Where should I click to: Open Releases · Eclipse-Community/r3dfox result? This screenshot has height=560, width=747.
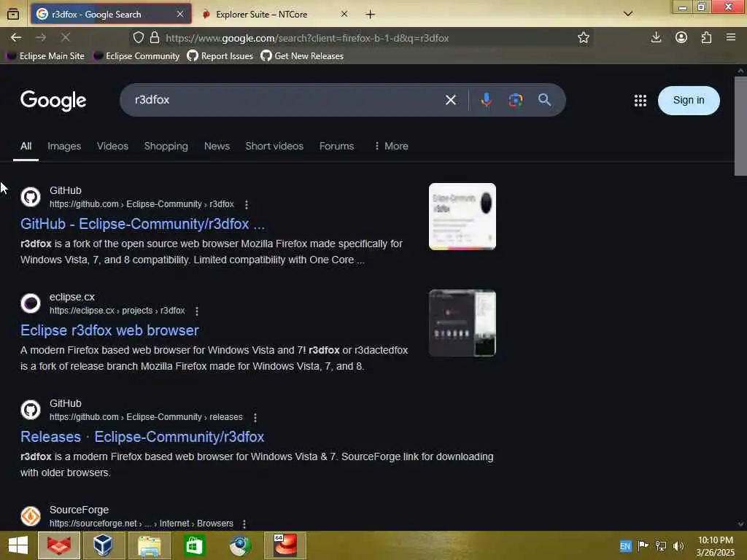click(142, 437)
